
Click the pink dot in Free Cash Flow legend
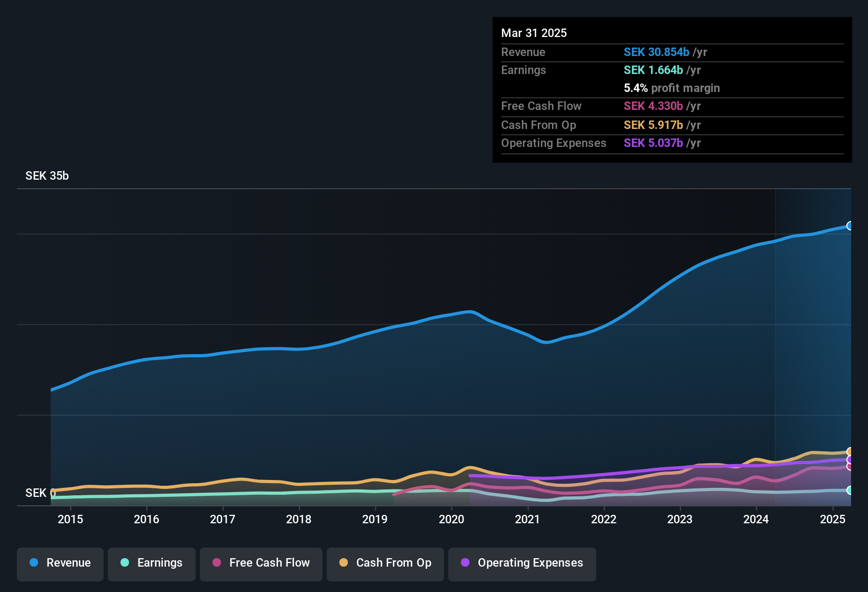[x=217, y=562]
